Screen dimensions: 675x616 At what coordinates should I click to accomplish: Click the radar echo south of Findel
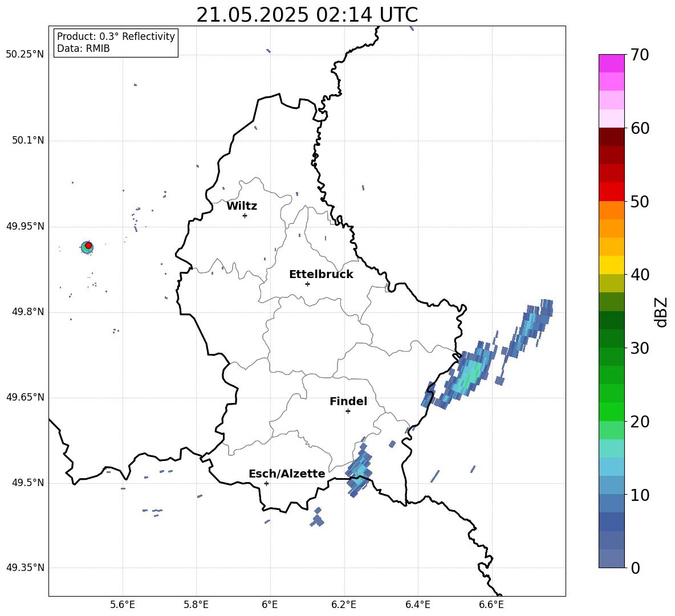(359, 470)
